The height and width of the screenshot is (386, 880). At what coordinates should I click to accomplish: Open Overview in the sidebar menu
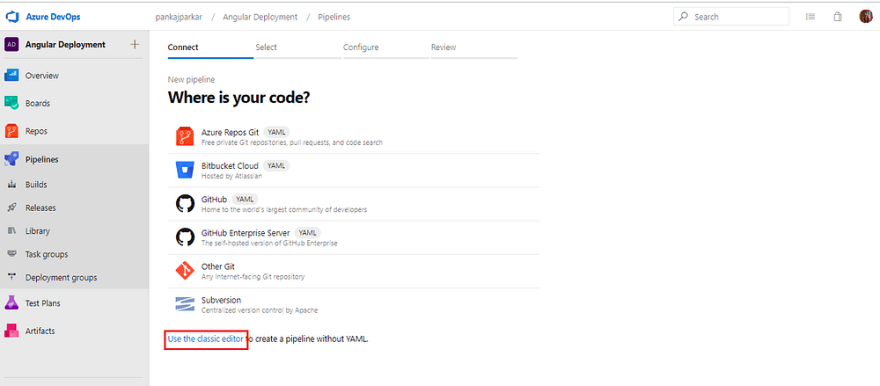75,76
